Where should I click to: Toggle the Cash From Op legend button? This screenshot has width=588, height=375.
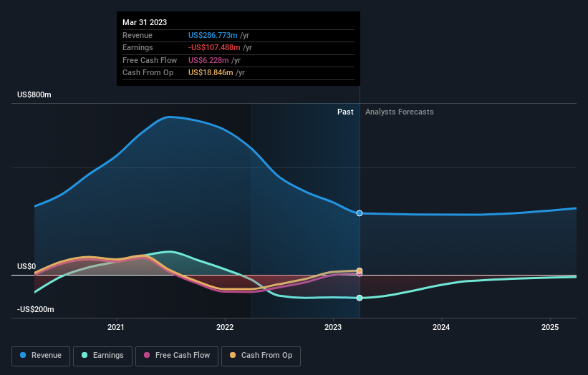tap(261, 356)
